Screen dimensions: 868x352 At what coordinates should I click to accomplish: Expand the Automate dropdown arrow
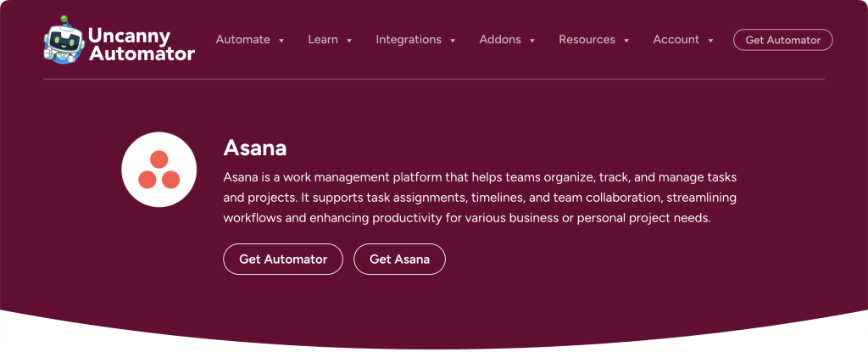click(281, 40)
